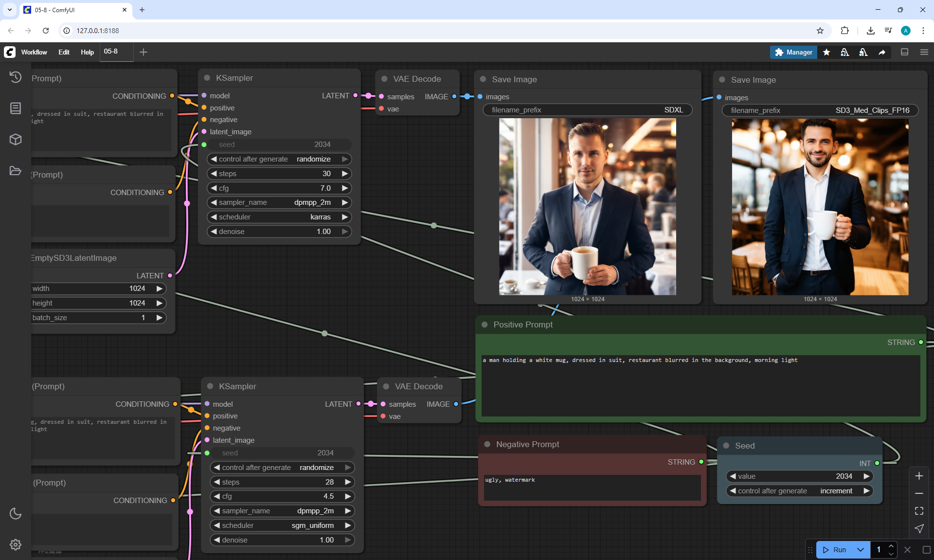Click the top KSampler steps value slider

(279, 174)
